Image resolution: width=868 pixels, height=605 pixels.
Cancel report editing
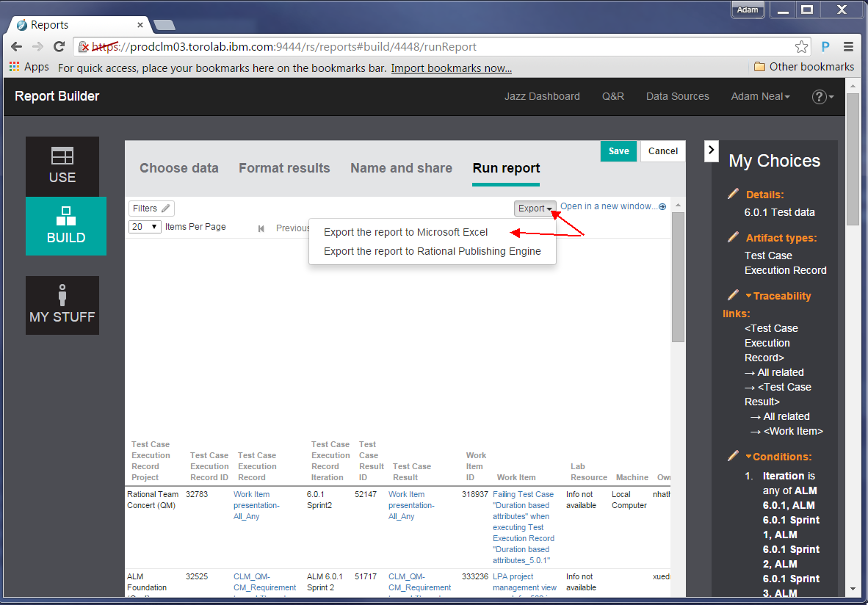662,151
